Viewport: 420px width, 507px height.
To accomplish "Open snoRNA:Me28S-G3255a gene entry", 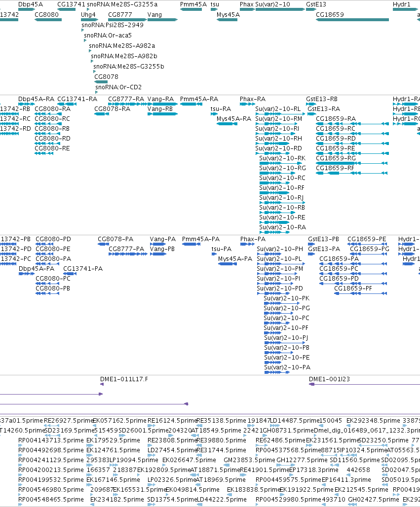I will 122,4.
